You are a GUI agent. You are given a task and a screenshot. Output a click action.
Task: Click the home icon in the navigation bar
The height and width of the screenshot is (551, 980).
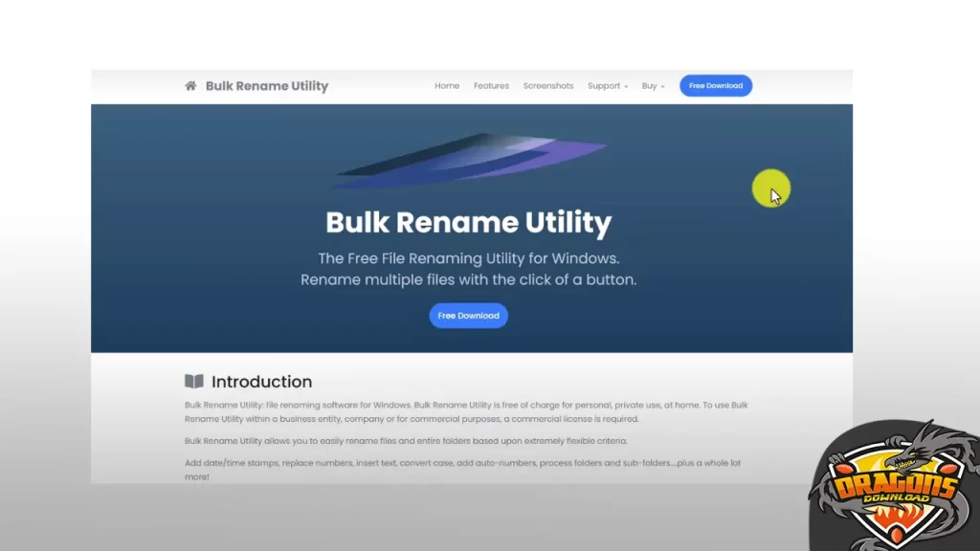189,85
